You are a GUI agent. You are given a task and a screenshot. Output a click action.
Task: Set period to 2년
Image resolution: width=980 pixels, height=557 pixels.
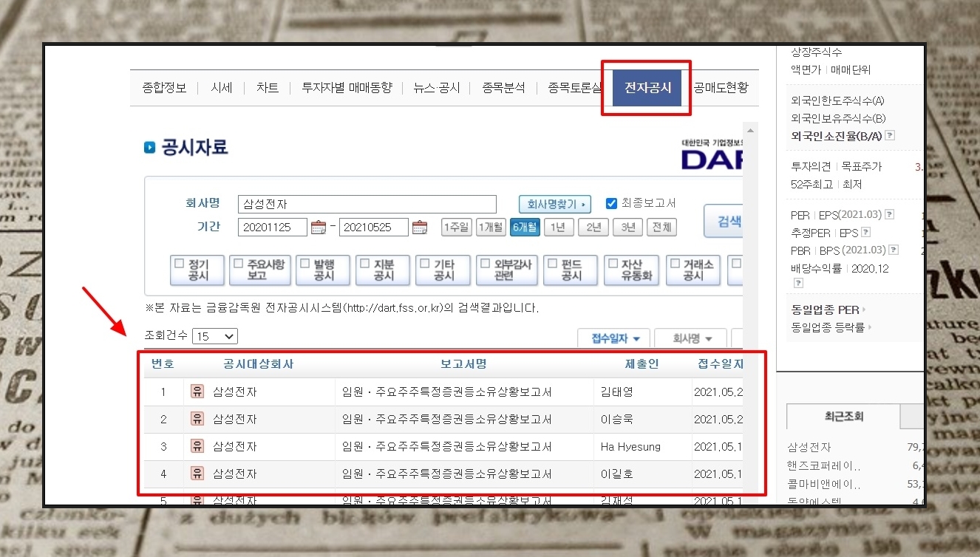coord(593,227)
